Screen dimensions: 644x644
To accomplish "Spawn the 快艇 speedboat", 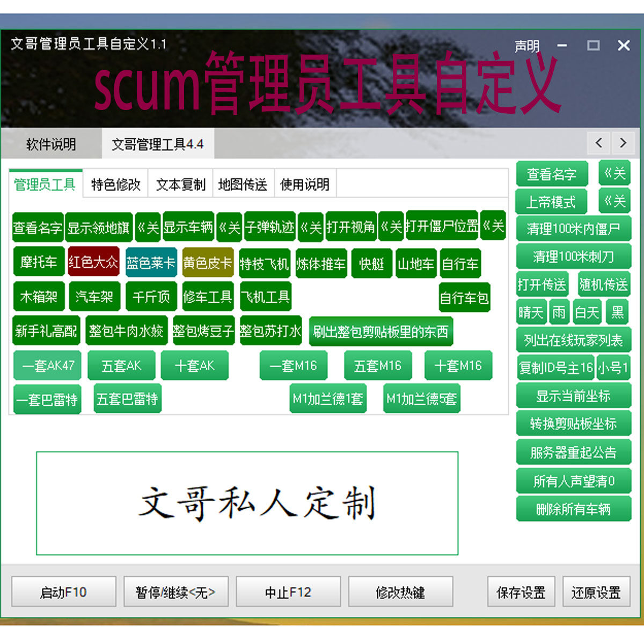I will pos(371,264).
